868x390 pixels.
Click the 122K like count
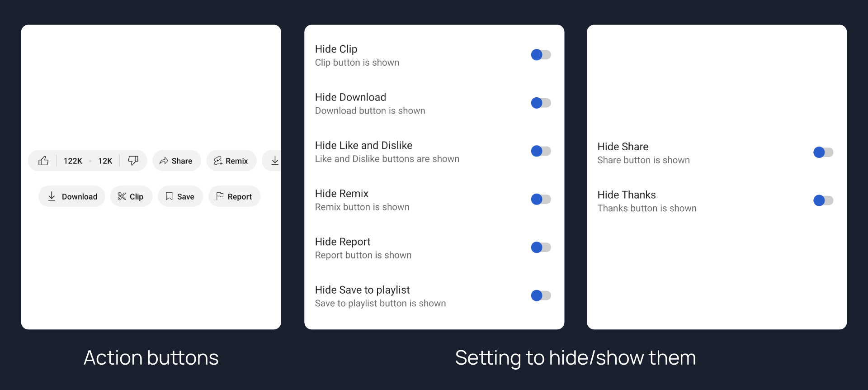coord(73,161)
